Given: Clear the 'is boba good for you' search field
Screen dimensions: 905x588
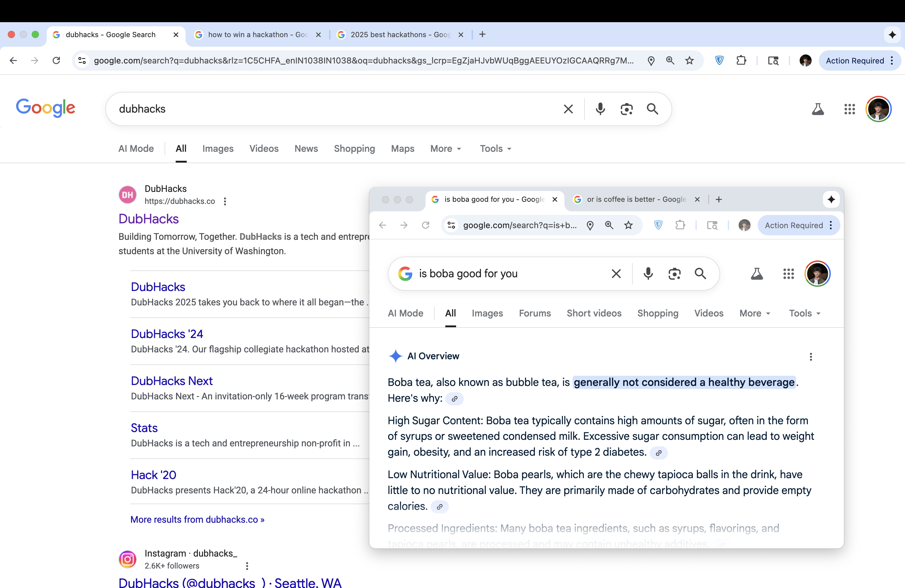Looking at the screenshot, I should coord(616,273).
